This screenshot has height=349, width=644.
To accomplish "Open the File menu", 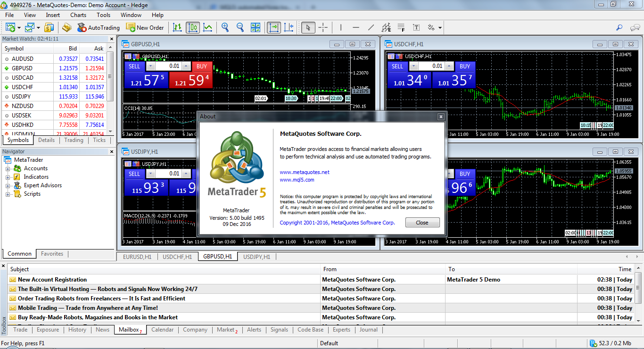I will click(x=9, y=15).
